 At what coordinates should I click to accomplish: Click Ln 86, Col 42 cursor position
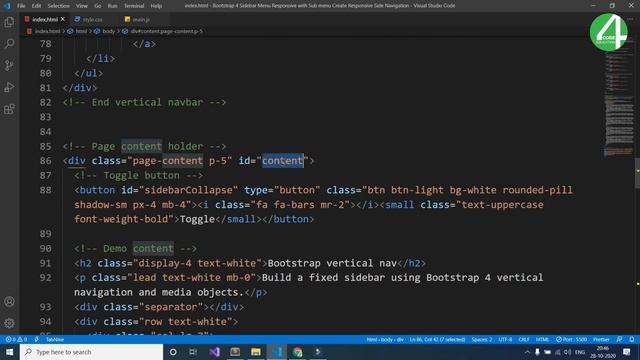click(437, 340)
